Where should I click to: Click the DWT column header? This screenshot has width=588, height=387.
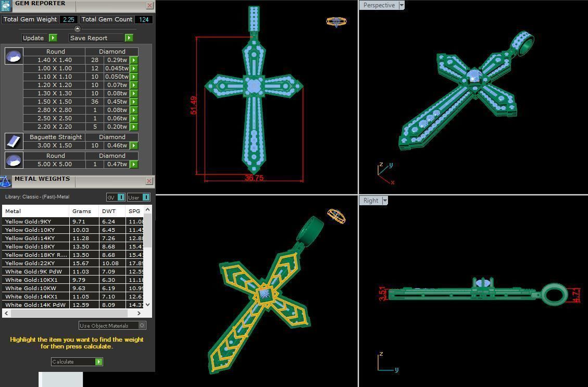(x=112, y=211)
